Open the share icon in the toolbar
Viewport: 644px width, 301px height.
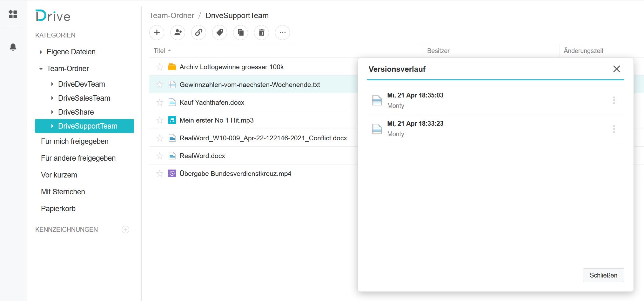[178, 32]
